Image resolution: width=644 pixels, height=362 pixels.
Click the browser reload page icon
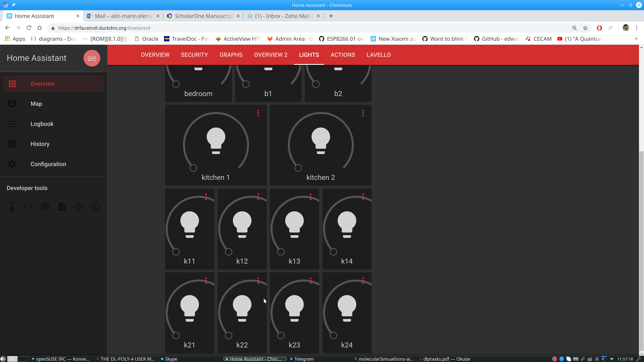click(x=29, y=28)
